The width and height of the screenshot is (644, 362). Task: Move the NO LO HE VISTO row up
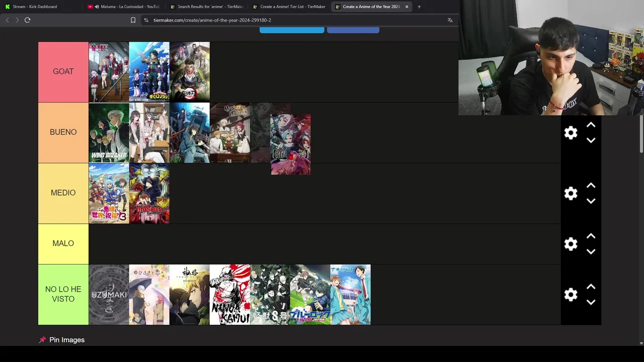tap(591, 287)
